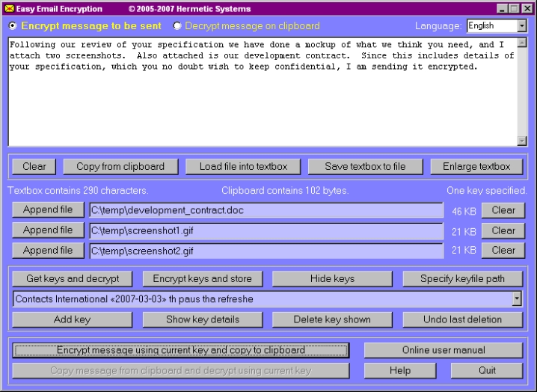Click Get keys and decrypt
Viewport: 537px width, 392px height.
click(x=71, y=279)
